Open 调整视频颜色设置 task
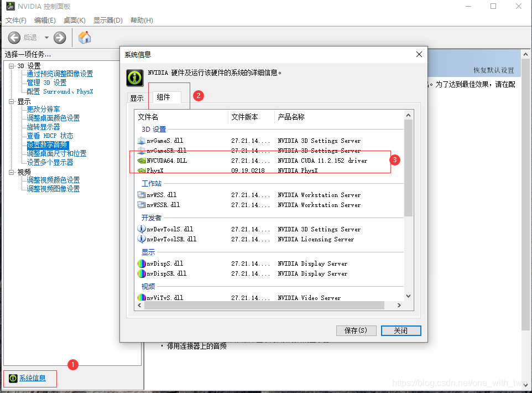The height and width of the screenshot is (393, 532). pos(53,180)
